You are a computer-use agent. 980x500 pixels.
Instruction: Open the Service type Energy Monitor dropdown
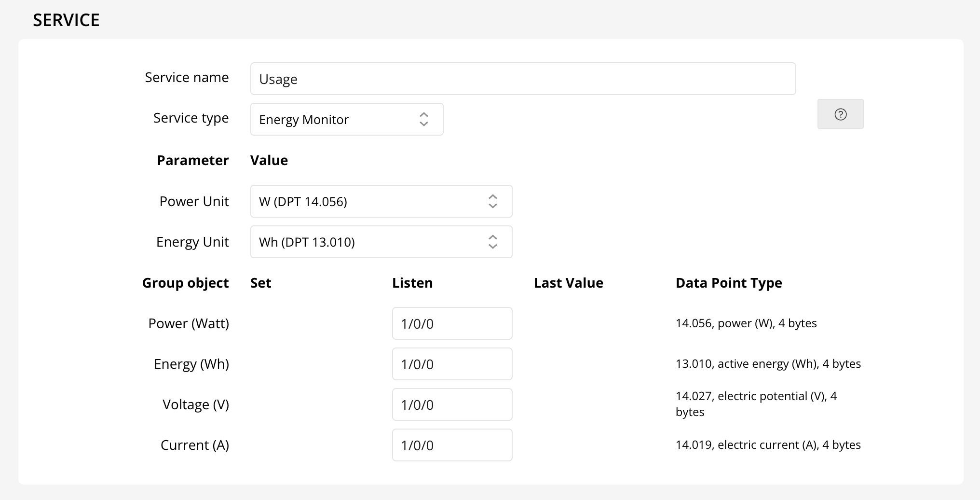pyautogui.click(x=346, y=119)
